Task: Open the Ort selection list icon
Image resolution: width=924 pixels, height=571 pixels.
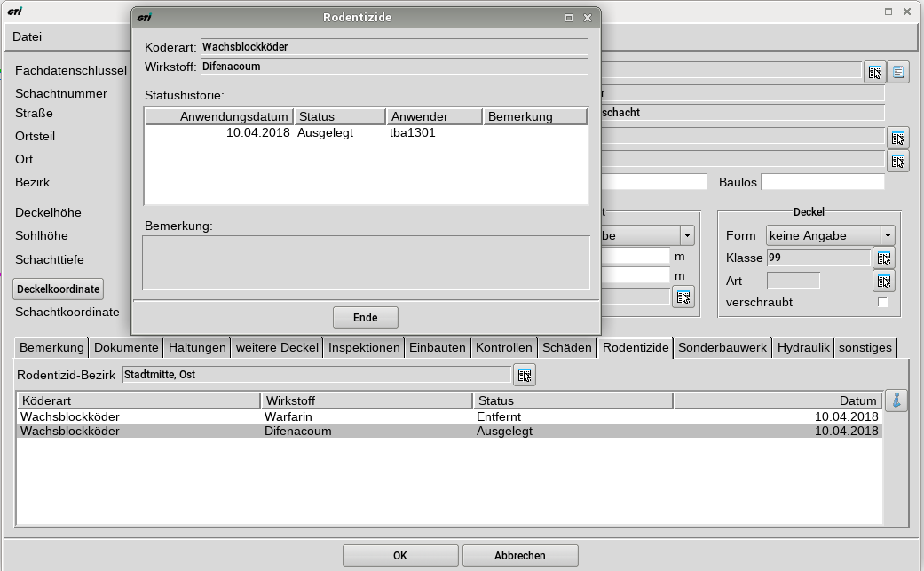Action: [x=898, y=161]
